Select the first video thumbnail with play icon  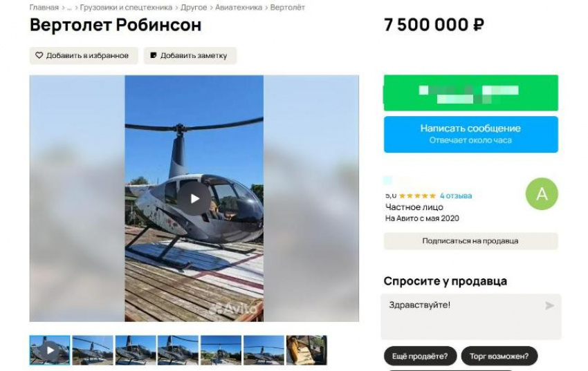[50, 350]
